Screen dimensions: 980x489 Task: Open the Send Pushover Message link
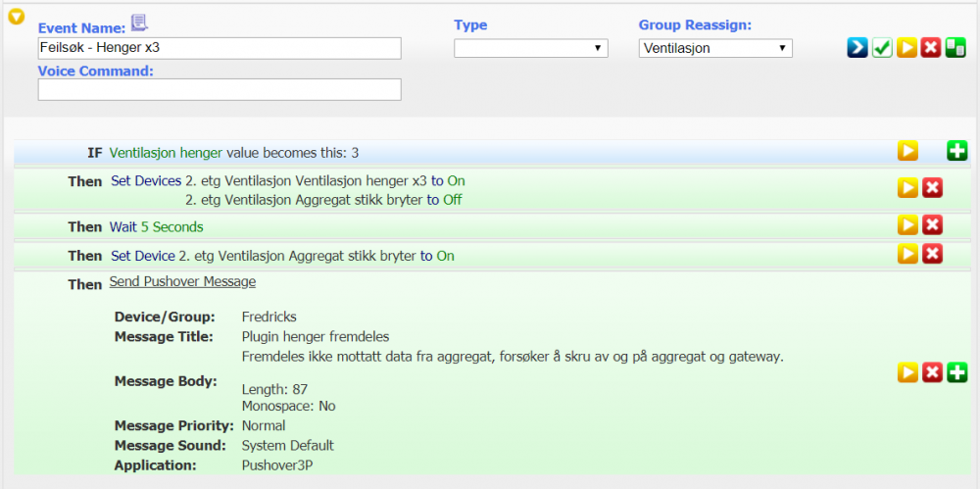click(x=182, y=282)
